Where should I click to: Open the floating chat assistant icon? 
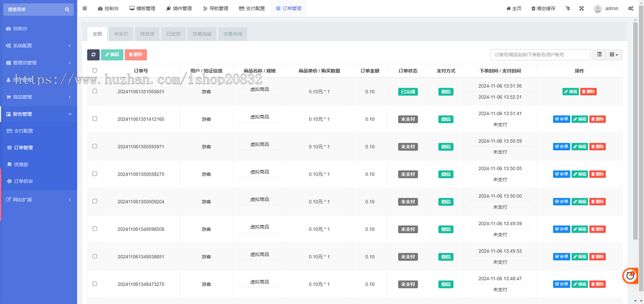pos(631,276)
